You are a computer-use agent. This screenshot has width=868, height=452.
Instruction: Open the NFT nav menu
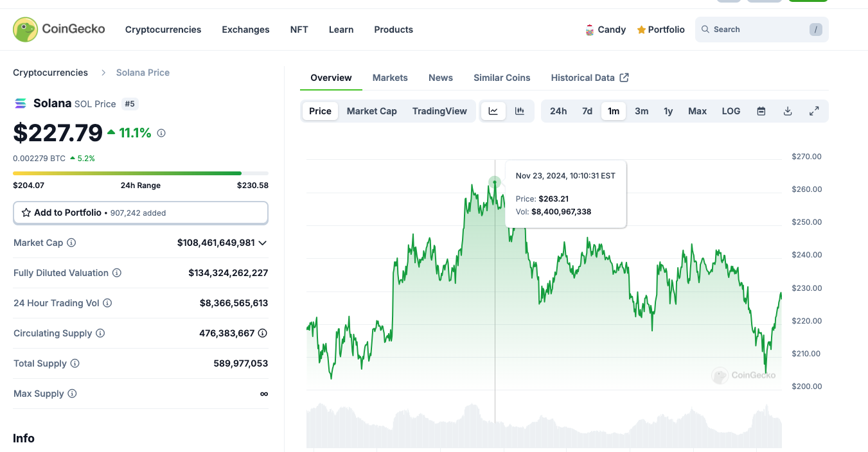299,30
